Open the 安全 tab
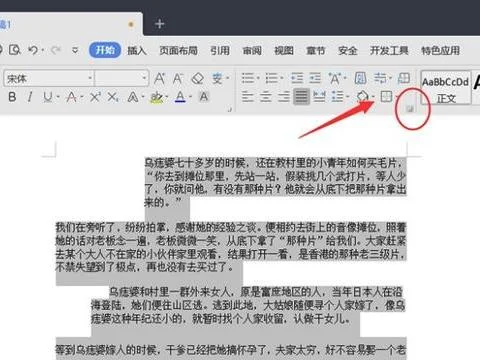Image resolution: width=480 pixels, height=360 pixels. point(348,51)
